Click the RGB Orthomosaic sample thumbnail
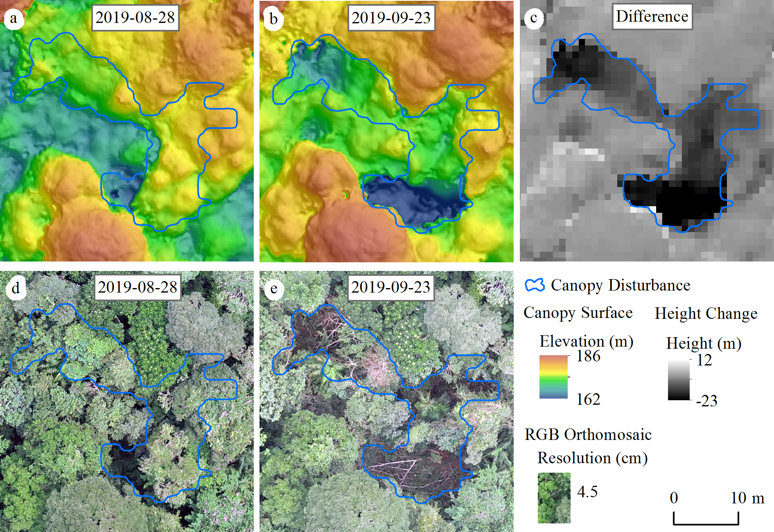The image size is (774, 532). (x=554, y=498)
